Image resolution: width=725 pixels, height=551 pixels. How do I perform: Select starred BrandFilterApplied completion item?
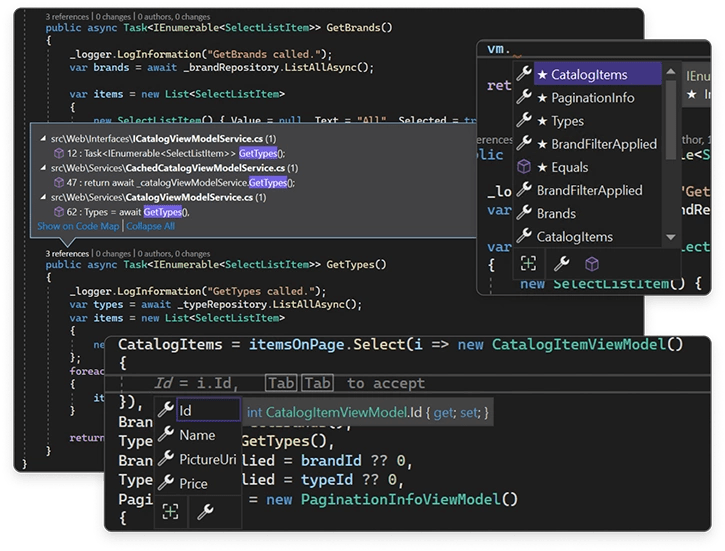tap(597, 144)
